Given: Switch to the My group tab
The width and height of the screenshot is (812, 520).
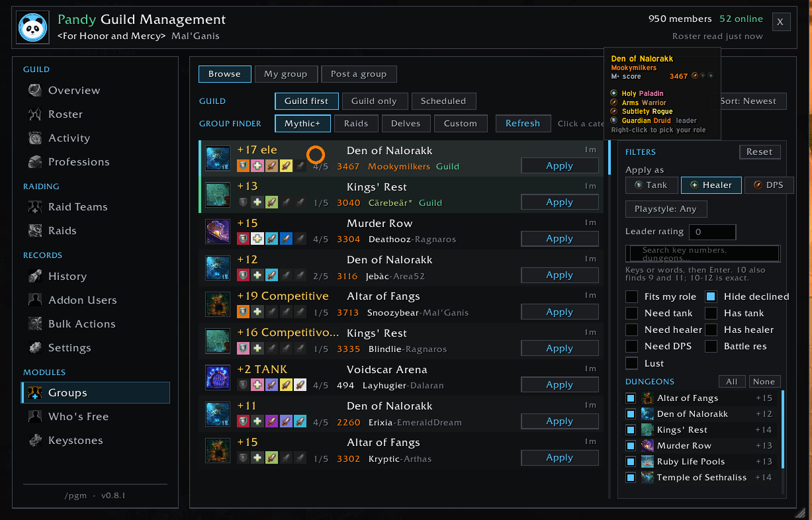Looking at the screenshot, I should tap(286, 74).
